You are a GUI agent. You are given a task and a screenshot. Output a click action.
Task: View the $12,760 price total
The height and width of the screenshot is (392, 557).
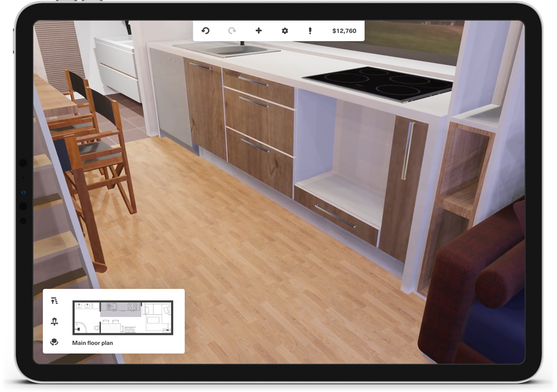coord(344,31)
